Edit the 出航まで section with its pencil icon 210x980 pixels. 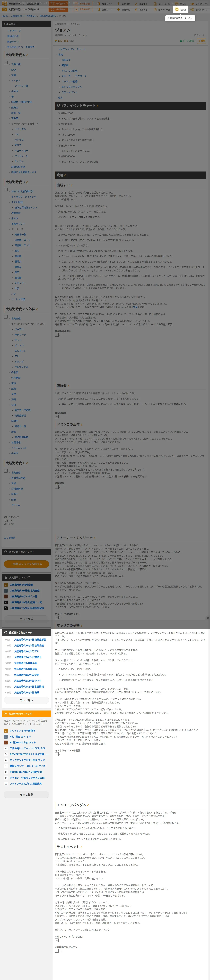72,185
